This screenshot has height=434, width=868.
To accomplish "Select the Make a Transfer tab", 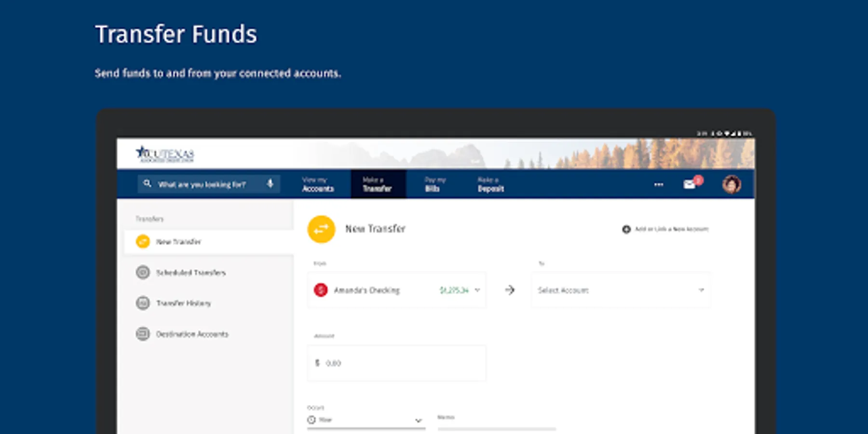I will (x=378, y=184).
